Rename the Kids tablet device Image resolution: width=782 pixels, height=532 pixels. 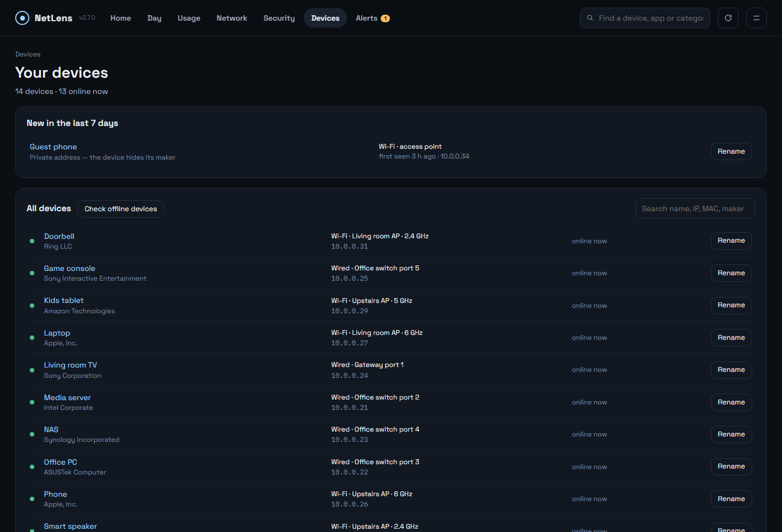(x=731, y=305)
